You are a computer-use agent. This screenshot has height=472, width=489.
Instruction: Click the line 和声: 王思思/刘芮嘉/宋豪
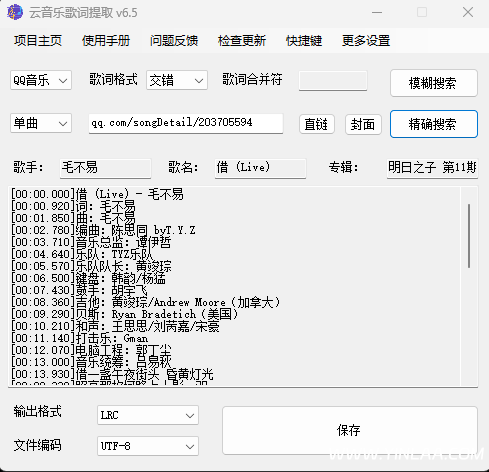coord(115,326)
